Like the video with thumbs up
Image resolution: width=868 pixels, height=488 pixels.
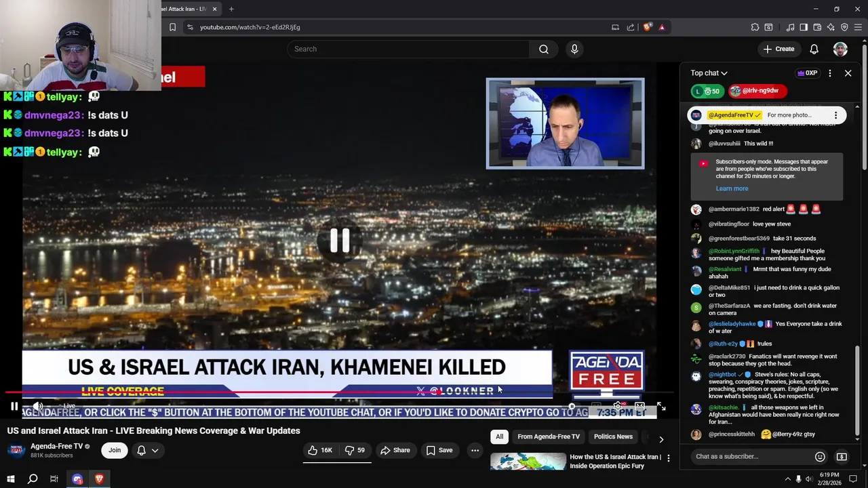pos(320,450)
